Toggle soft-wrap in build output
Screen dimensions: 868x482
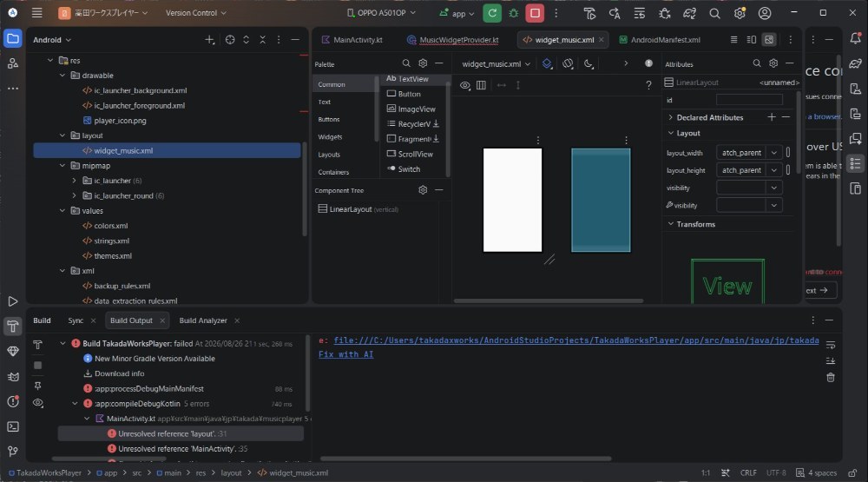[x=831, y=345]
